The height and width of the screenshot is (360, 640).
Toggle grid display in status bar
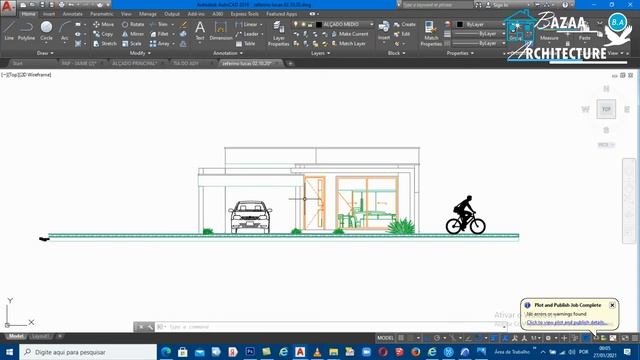coord(401,338)
